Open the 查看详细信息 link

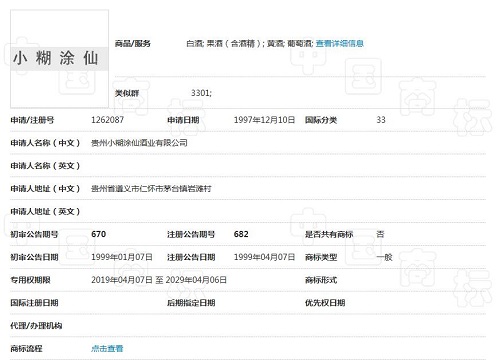point(339,43)
